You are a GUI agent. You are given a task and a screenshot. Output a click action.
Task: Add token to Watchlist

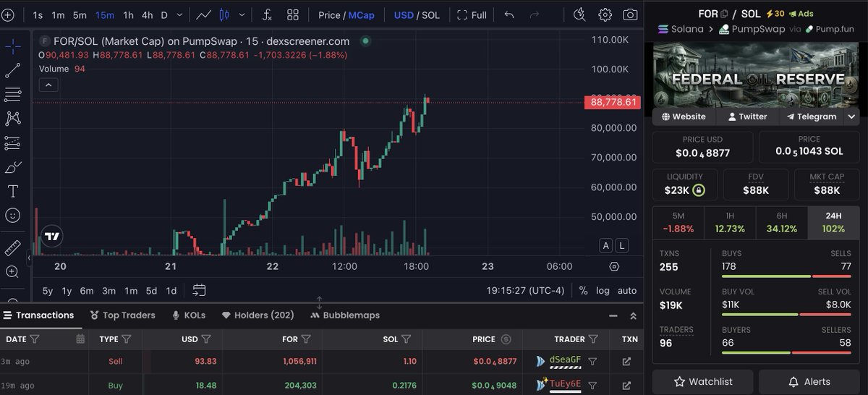coord(702,381)
